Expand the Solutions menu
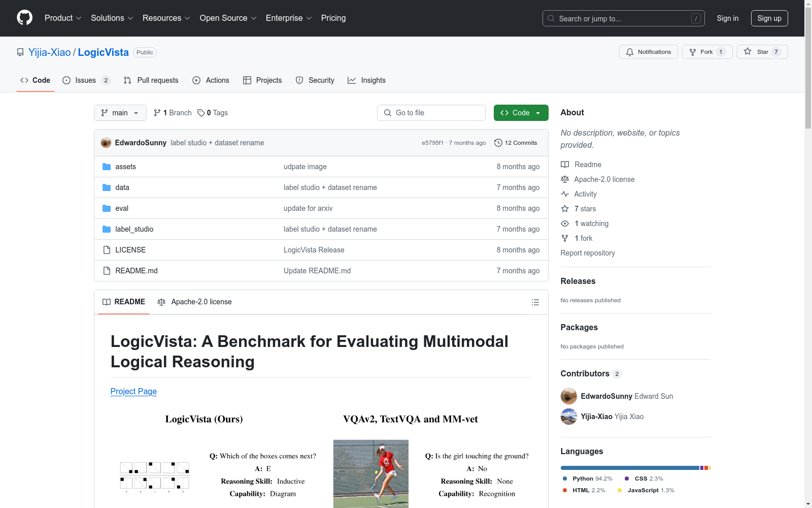Image resolution: width=812 pixels, height=508 pixels. [112, 18]
